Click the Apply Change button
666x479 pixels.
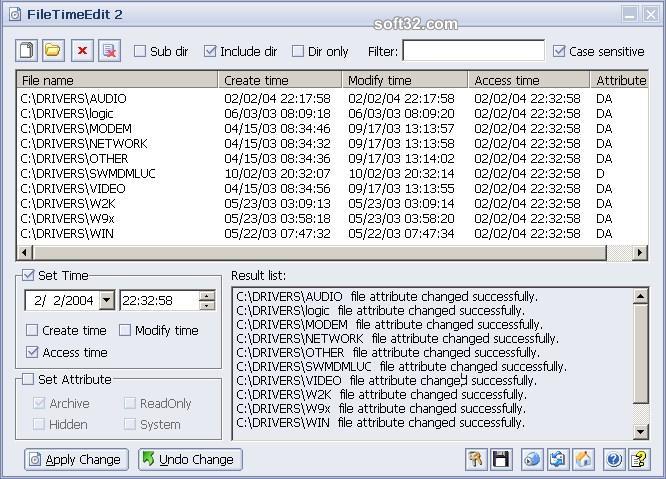76,459
